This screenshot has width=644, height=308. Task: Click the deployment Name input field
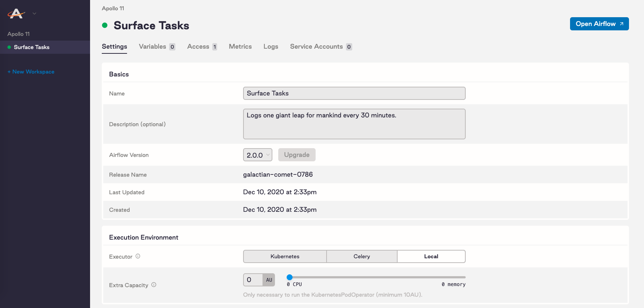(354, 93)
